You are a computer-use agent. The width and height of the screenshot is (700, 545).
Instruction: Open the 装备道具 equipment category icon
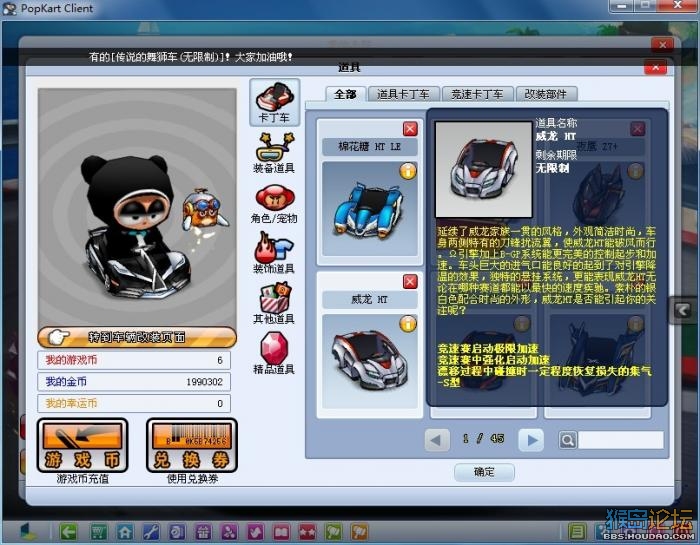[x=274, y=153]
